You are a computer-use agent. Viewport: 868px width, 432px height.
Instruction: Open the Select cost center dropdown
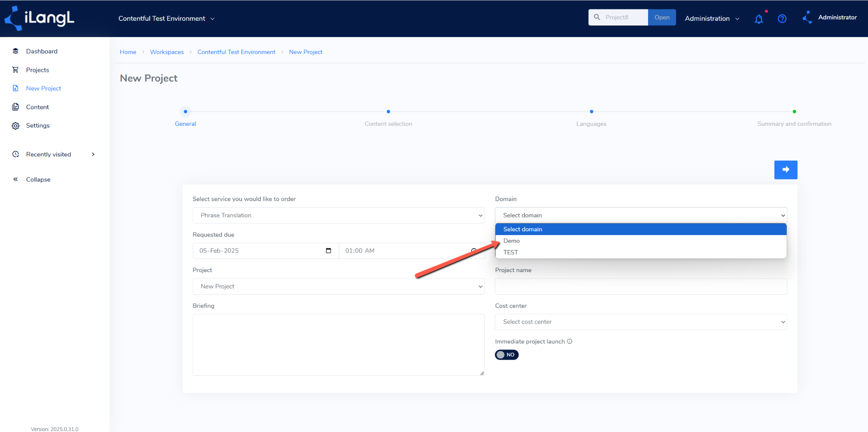click(641, 322)
